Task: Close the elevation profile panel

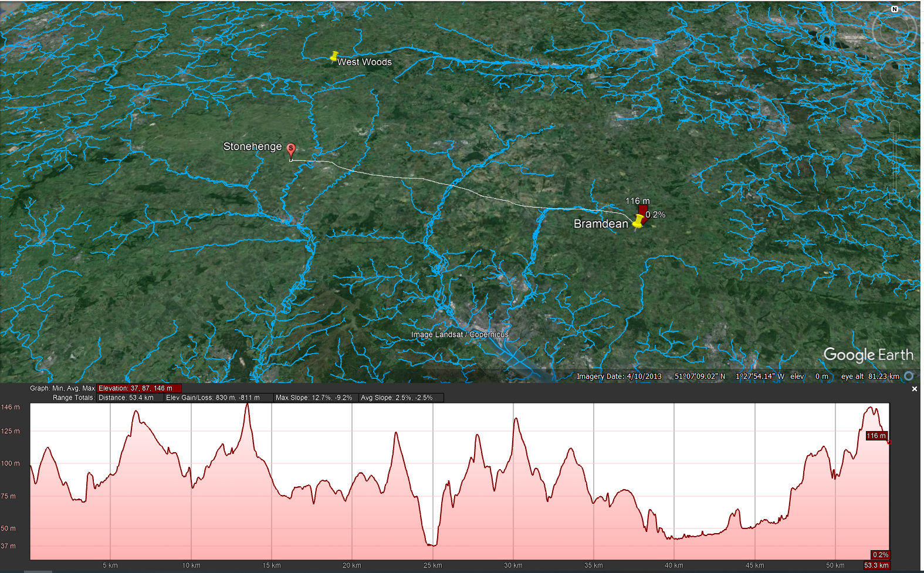Action: pyautogui.click(x=914, y=389)
